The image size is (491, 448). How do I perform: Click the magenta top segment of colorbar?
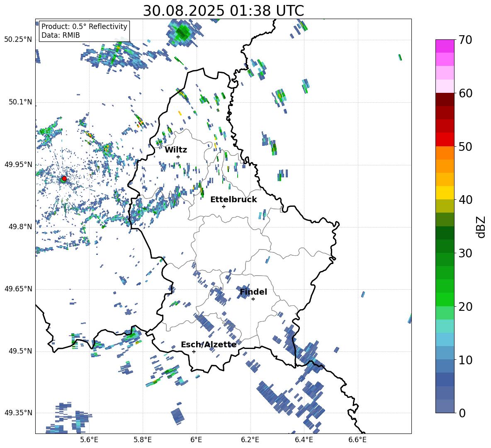pyautogui.click(x=445, y=46)
